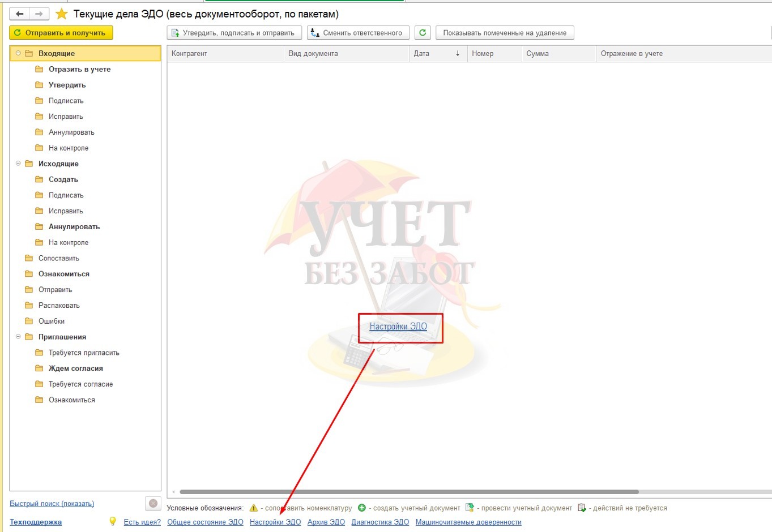
Task: Select bold Аннулировать under Исходящие
Action: 74,227
